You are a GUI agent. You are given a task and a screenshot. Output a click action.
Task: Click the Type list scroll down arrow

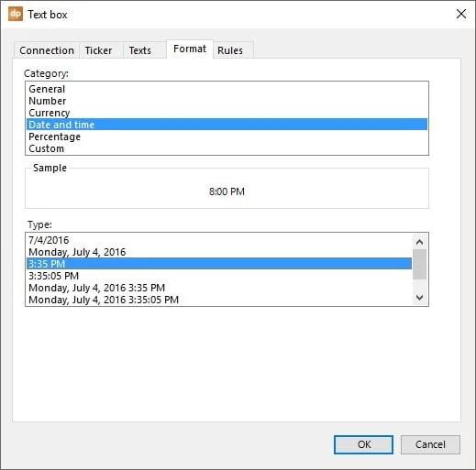(x=419, y=297)
